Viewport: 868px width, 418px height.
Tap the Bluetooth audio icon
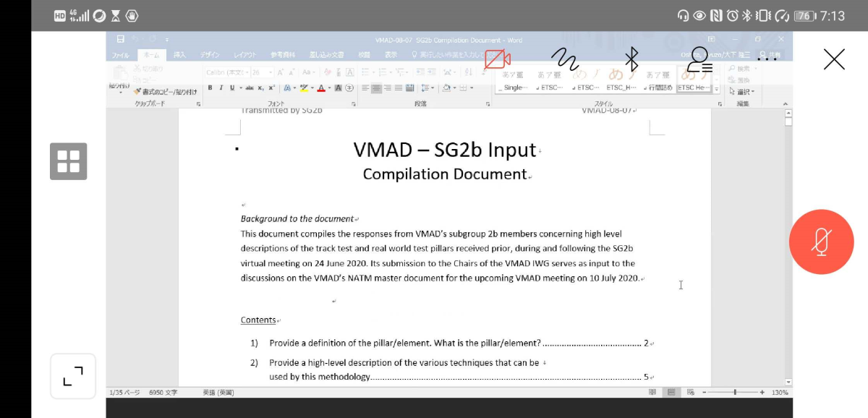click(631, 59)
